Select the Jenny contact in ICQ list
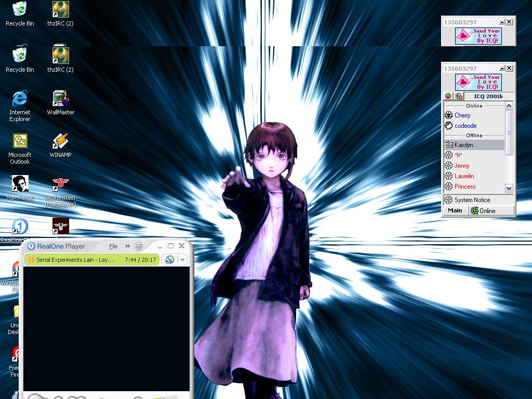 point(462,166)
